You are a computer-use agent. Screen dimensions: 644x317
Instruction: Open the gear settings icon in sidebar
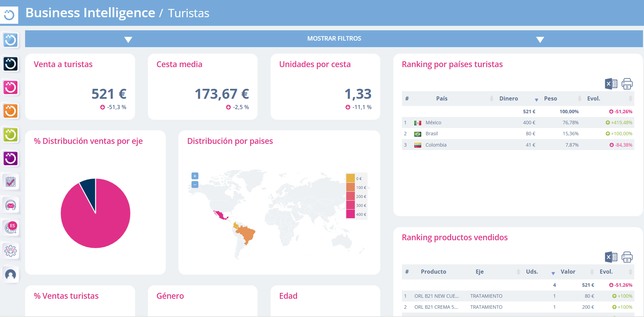coord(11,251)
